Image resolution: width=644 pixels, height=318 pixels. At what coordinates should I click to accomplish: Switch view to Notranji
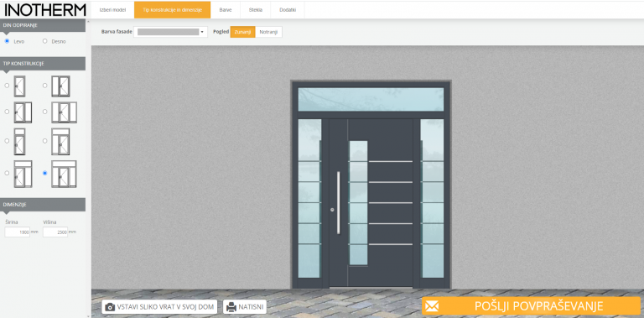(268, 32)
